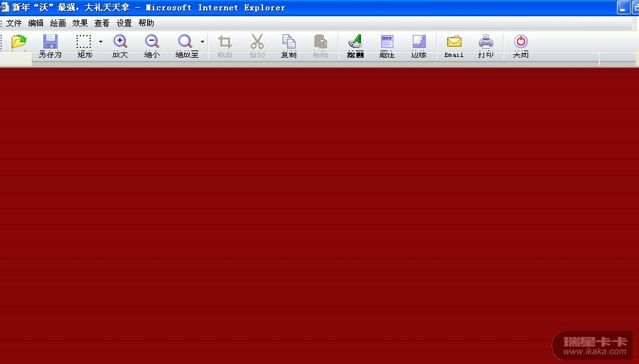Click the 边缘 edge effect icon

419,41
